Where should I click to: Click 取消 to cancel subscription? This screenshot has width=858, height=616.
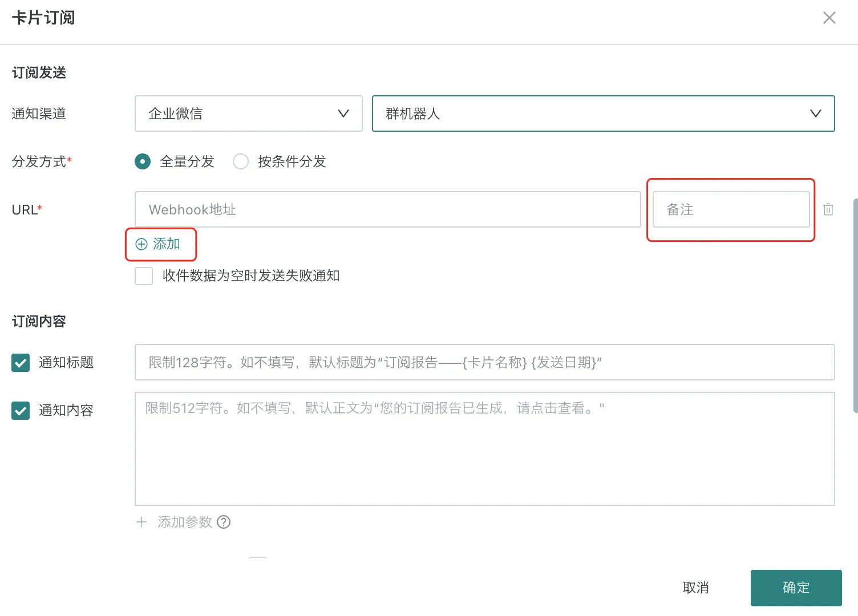[695, 587]
